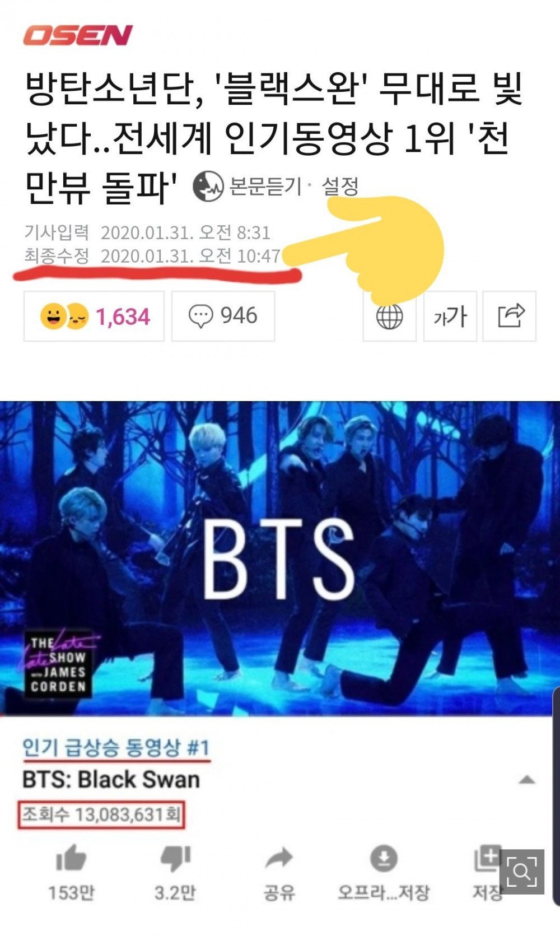Click the thumbs down dislike icon
This screenshot has width=560, height=936.
click(176, 859)
